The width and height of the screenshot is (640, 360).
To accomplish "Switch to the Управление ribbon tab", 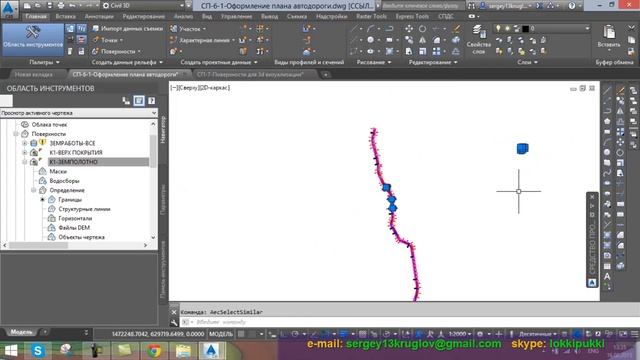I will point(236,16).
